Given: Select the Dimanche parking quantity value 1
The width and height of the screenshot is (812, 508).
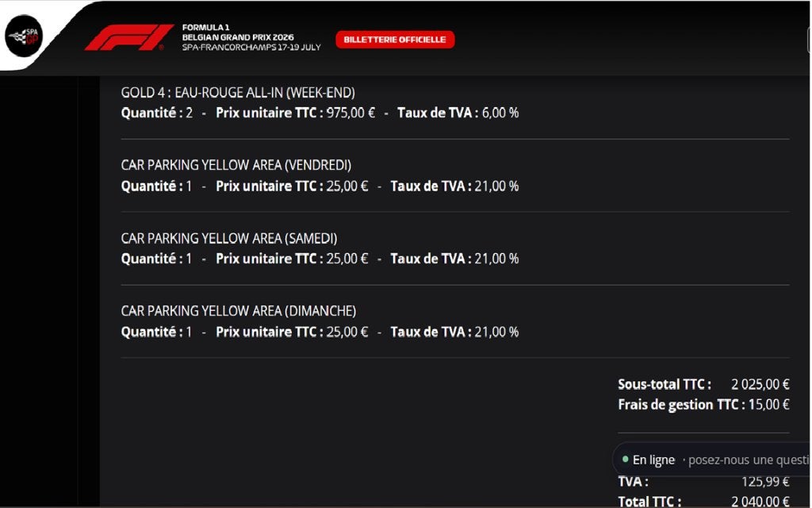Looking at the screenshot, I should point(189,332).
